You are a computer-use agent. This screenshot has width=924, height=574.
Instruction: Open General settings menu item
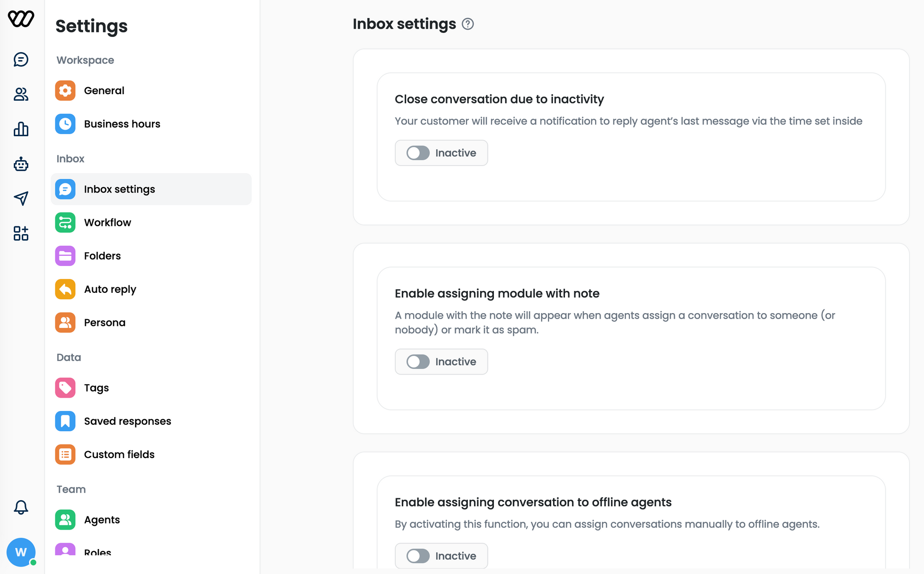151,91
